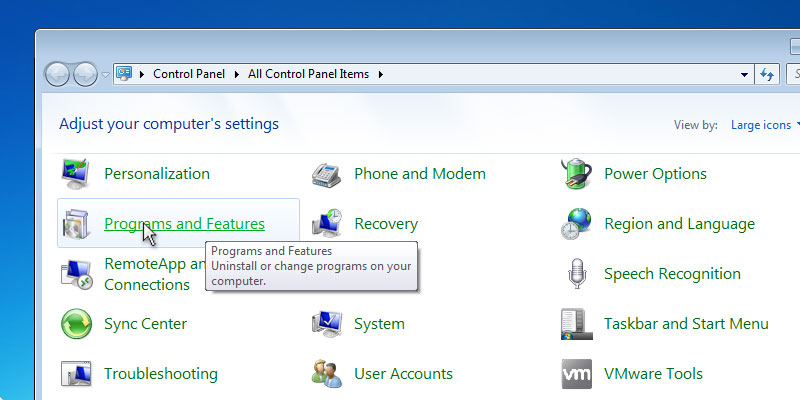
Task: Open the Taskbar and Start Menu link
Action: tap(686, 324)
